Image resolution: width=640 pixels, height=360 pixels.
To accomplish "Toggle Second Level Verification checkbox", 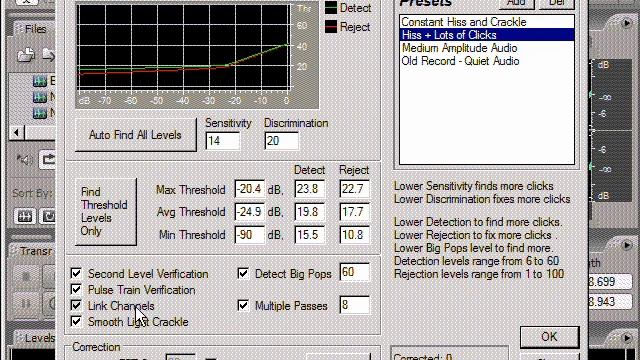I will (x=76, y=273).
